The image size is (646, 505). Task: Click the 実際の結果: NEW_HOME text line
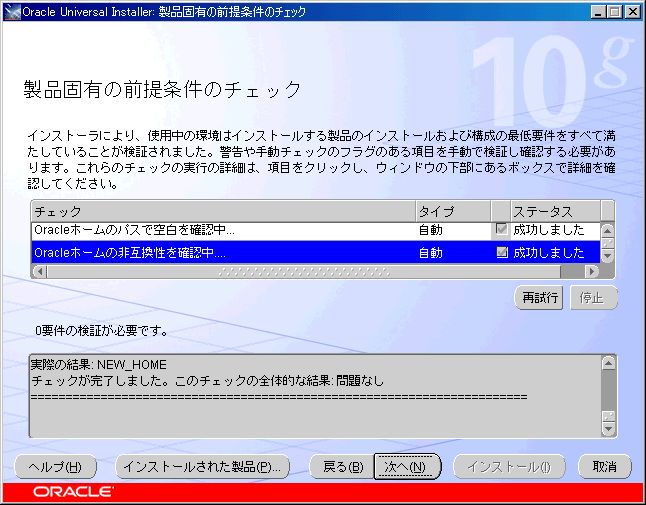pos(99,365)
